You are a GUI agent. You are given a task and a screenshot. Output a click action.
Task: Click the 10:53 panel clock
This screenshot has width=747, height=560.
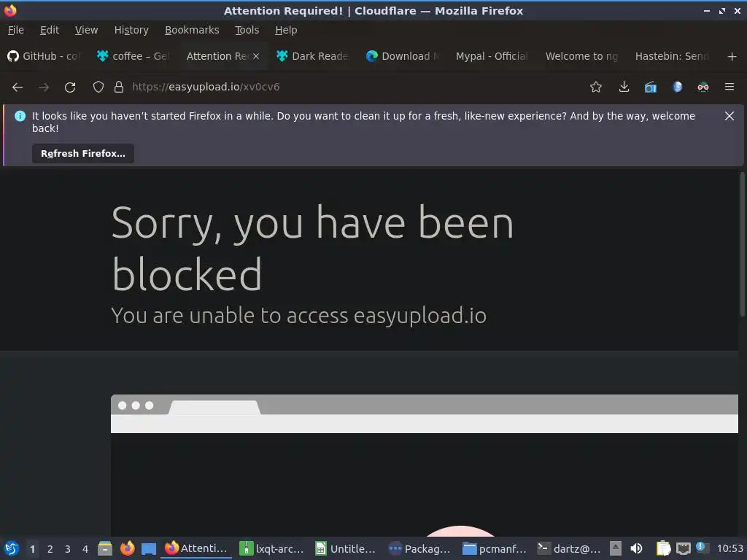pyautogui.click(x=729, y=548)
